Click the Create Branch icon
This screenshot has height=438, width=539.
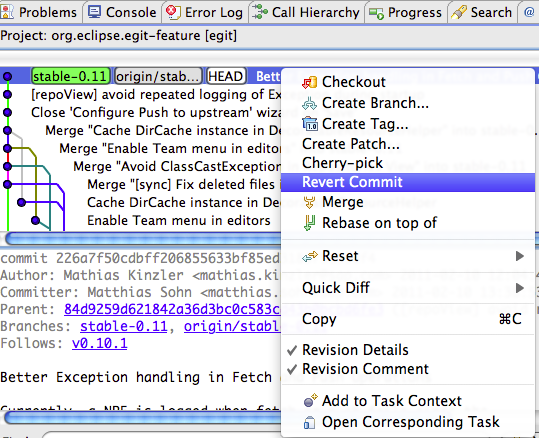pos(309,103)
